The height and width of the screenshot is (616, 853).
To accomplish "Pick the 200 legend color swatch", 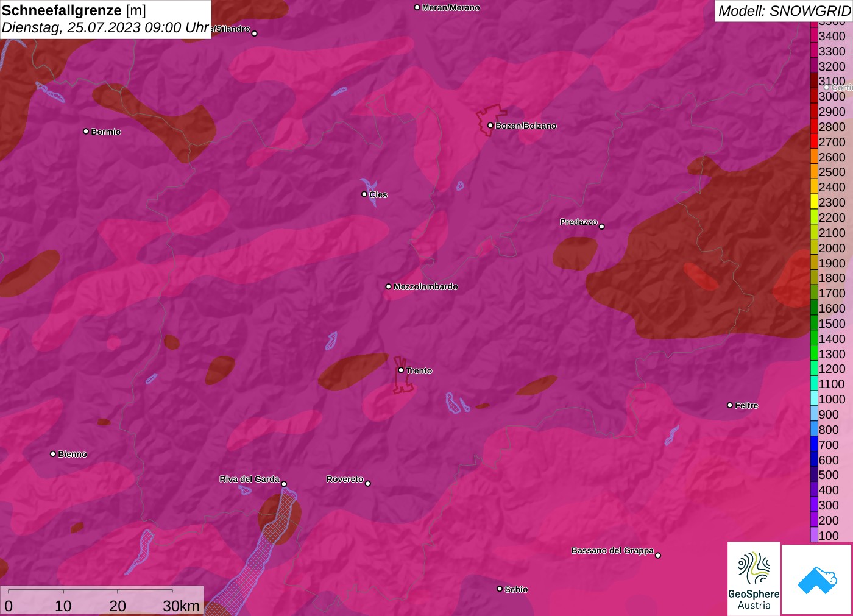I will point(814,520).
